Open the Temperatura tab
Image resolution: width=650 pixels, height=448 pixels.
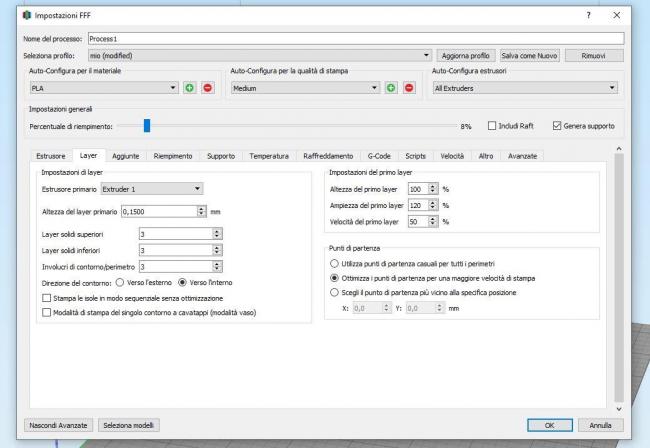(269, 156)
